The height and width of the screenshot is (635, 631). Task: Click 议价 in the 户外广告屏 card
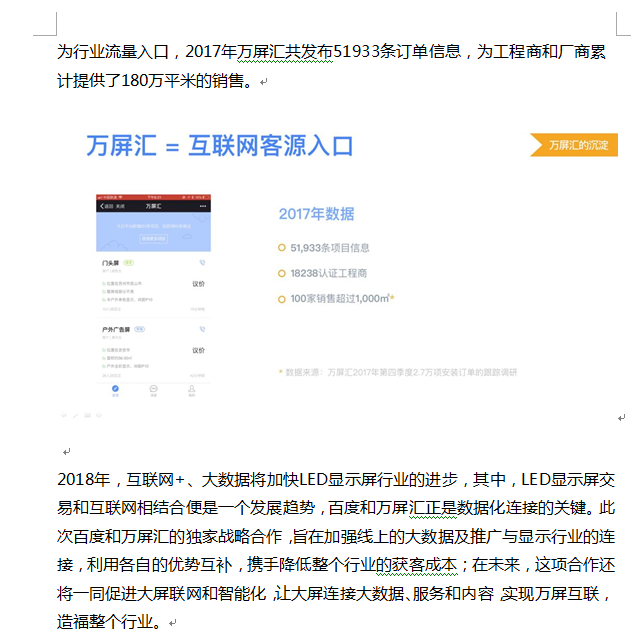pyautogui.click(x=198, y=350)
